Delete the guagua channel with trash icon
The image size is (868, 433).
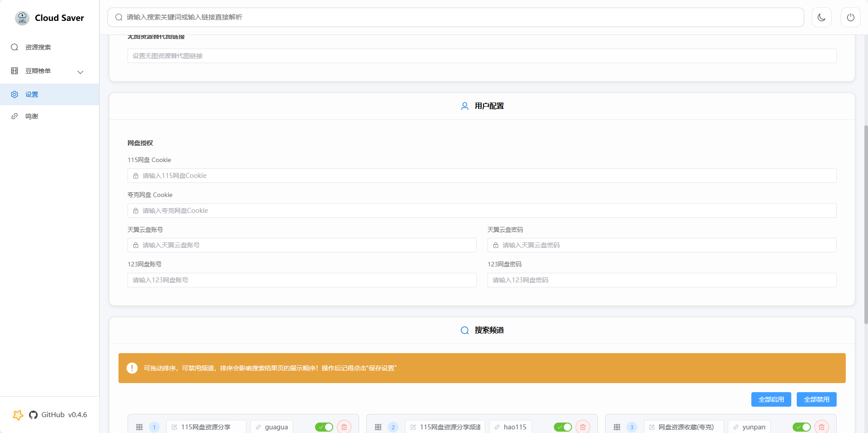pos(344,427)
